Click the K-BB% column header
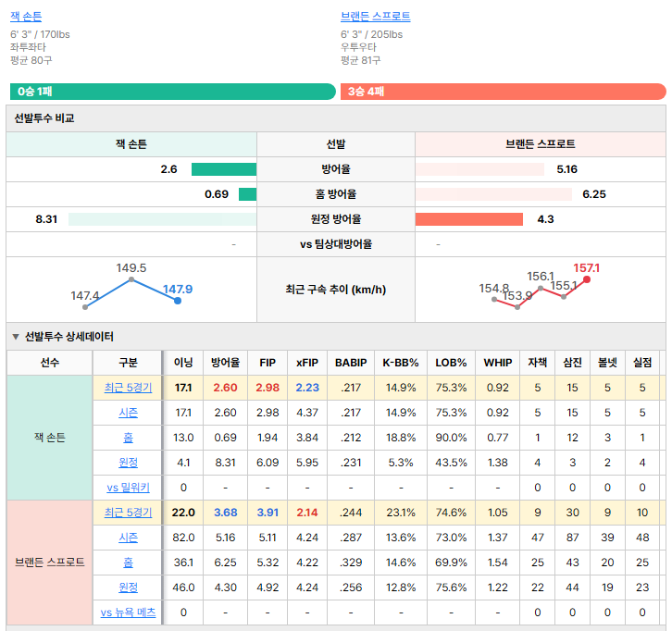This screenshot has height=631, width=672. click(401, 363)
